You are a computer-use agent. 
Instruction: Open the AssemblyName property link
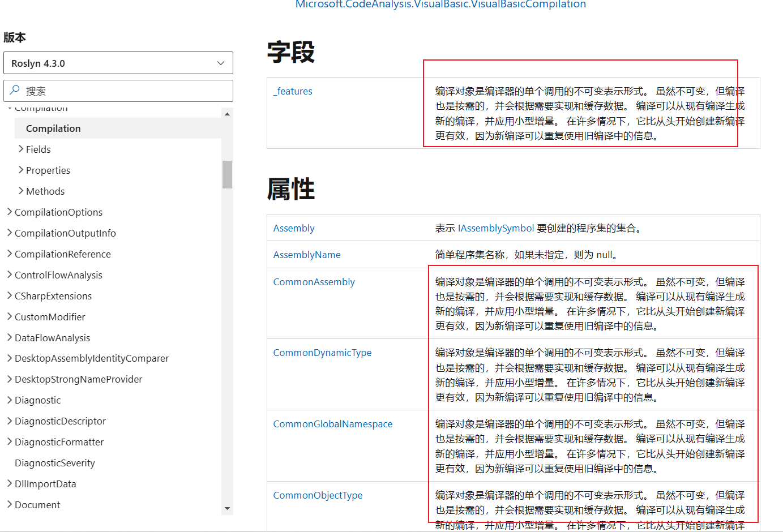coord(307,255)
